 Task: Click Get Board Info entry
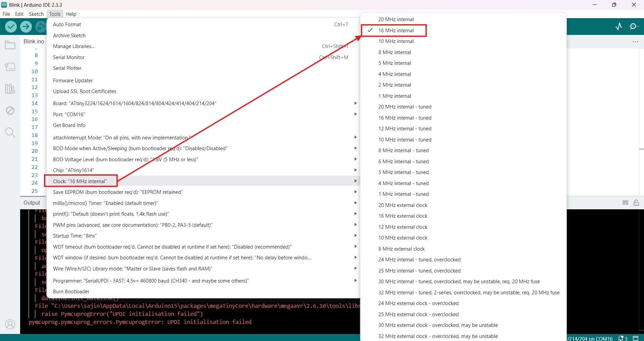coord(203,125)
